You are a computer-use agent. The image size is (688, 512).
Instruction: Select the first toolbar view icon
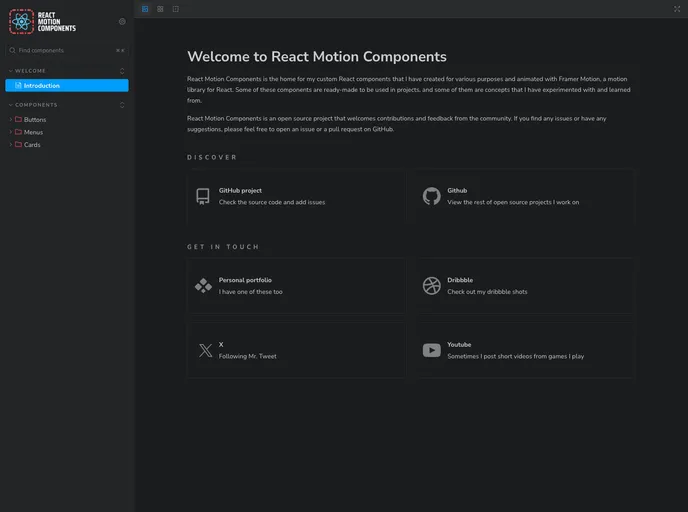pyautogui.click(x=145, y=9)
